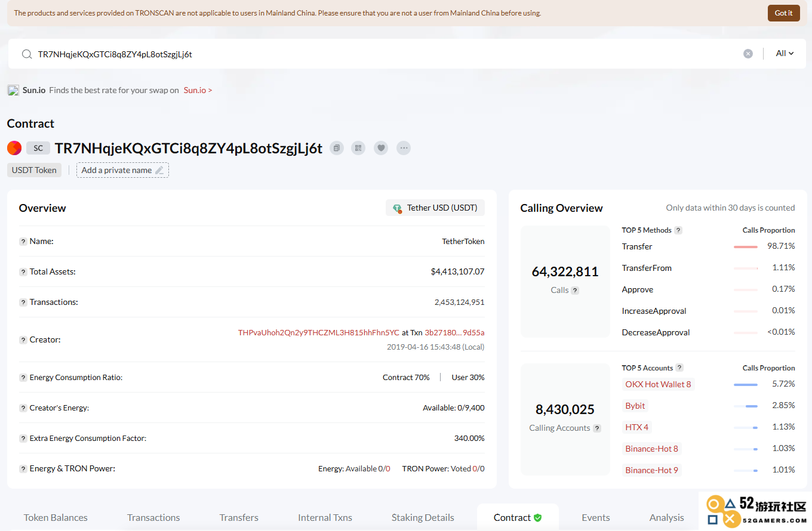Open the Bybit account link
This screenshot has width=812, height=531.
(635, 406)
